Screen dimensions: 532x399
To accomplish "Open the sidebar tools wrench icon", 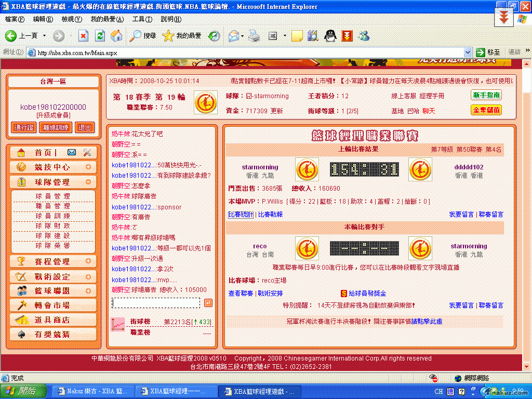I will [x=87, y=153].
